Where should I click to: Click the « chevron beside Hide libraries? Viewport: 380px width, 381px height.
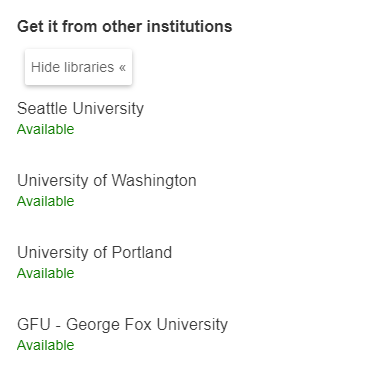122,68
